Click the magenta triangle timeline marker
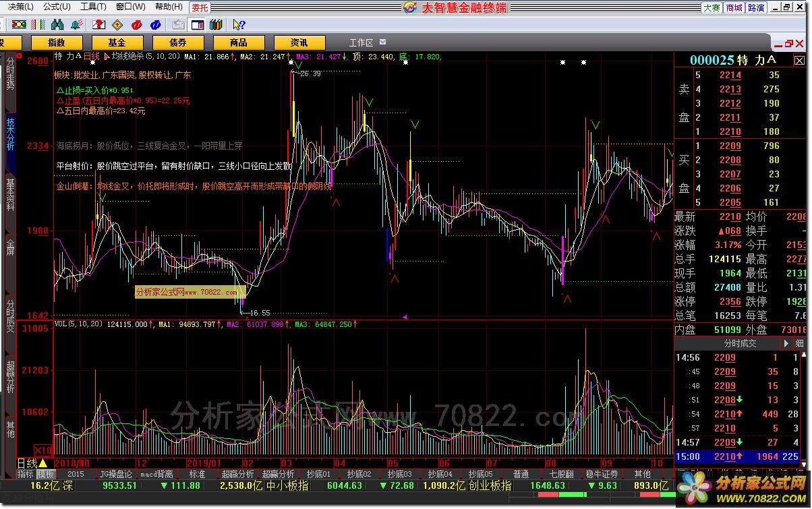The image size is (812, 509). (405, 317)
